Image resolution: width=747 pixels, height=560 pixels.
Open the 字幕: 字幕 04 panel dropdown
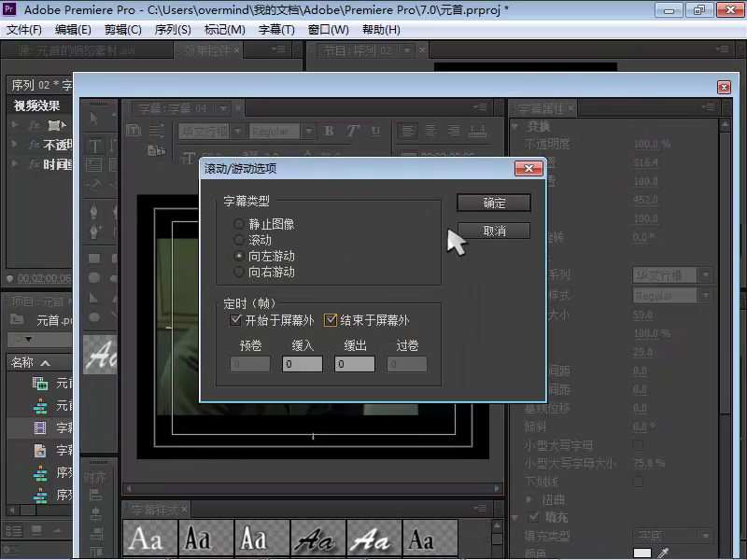coord(223,108)
